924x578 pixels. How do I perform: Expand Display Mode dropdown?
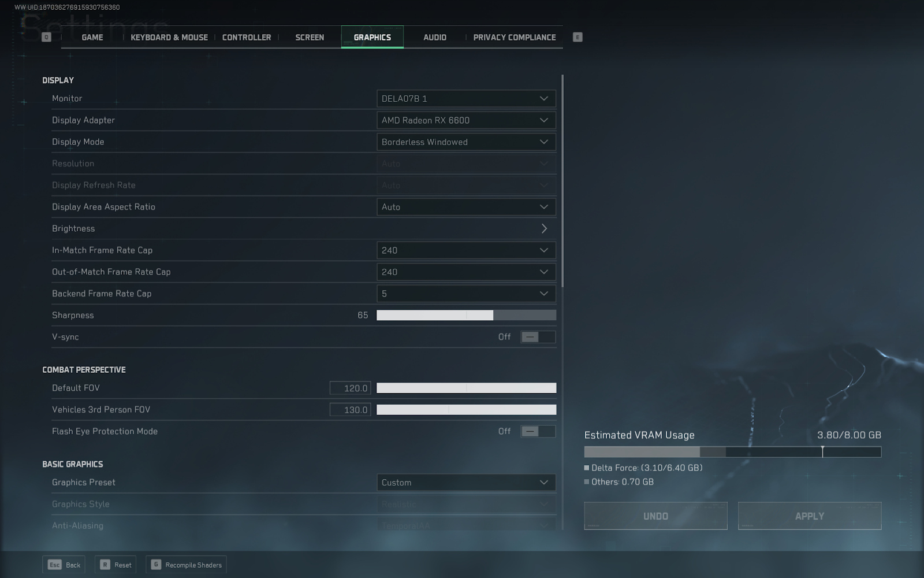coord(465,142)
